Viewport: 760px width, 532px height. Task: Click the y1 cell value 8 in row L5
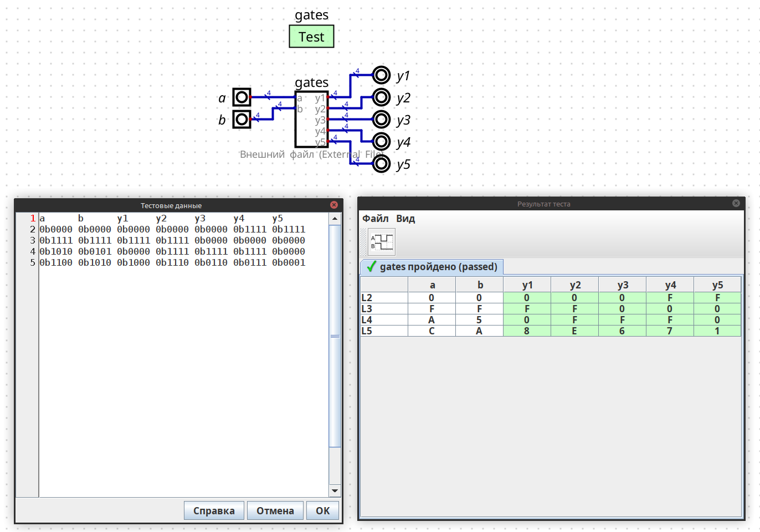click(x=527, y=331)
